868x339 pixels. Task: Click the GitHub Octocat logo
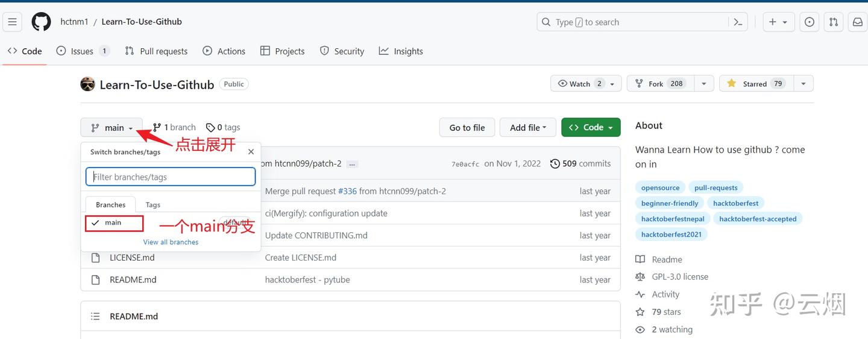coord(42,22)
